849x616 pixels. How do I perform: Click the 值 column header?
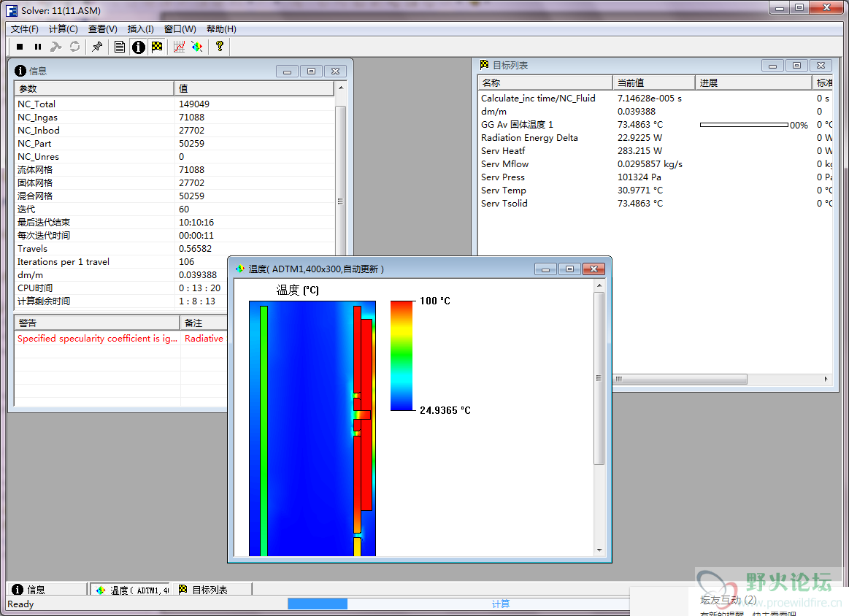click(254, 89)
